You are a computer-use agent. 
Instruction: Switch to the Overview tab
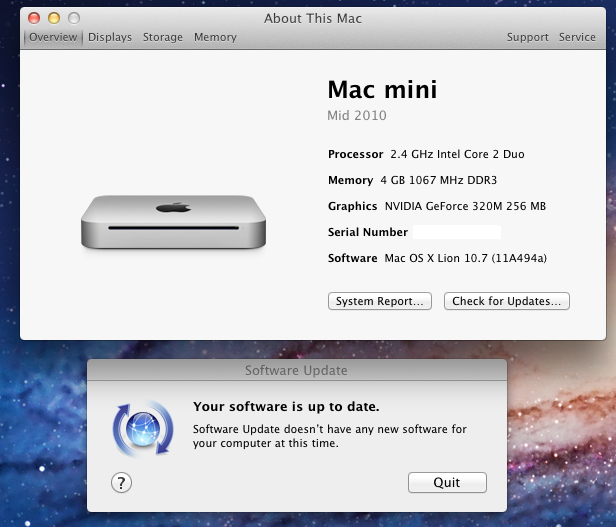53,37
